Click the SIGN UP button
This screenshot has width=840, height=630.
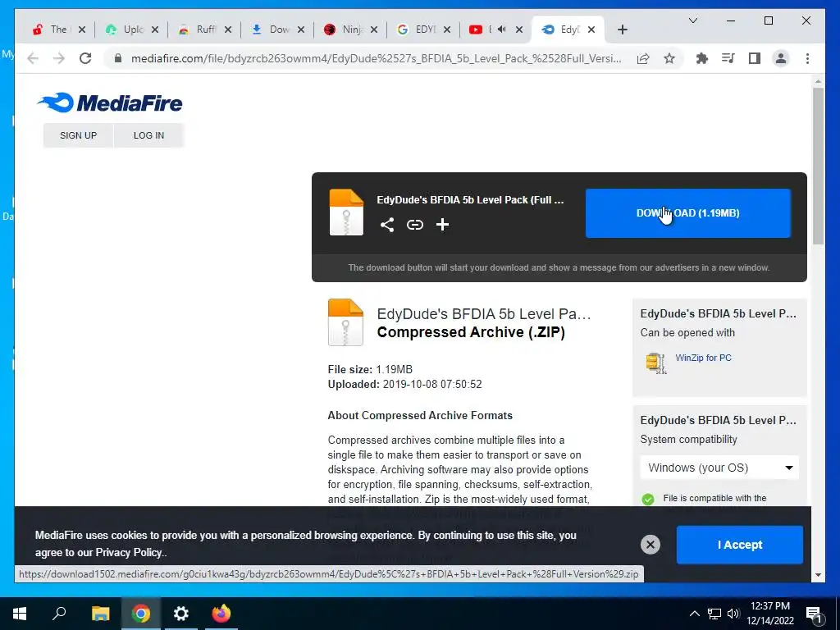coord(78,135)
